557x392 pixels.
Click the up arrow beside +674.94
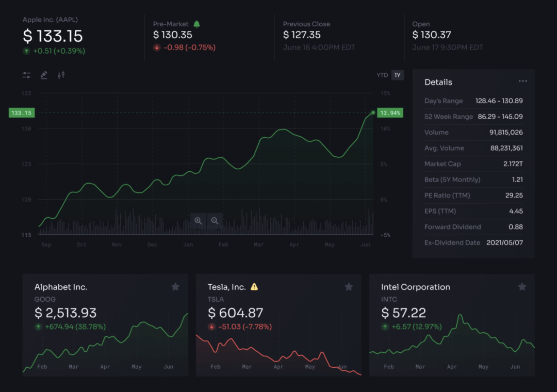pos(38,326)
